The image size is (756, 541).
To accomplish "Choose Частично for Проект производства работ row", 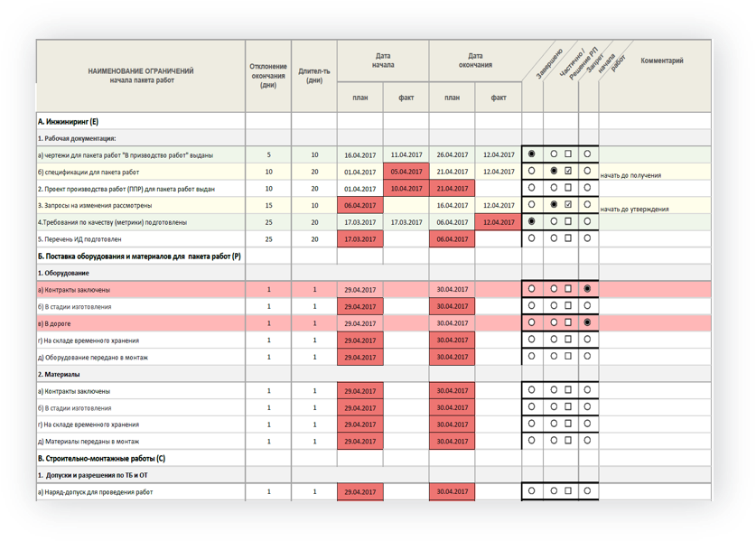I will coord(554,188).
